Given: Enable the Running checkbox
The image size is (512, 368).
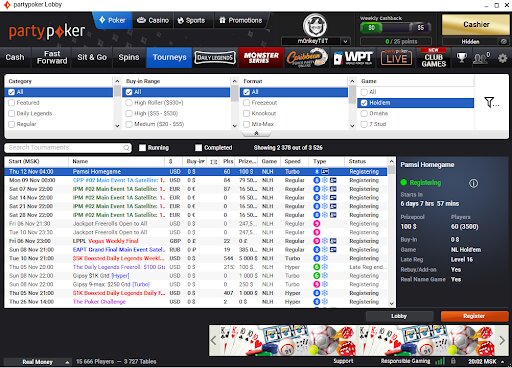Looking at the screenshot, I should tap(142, 148).
